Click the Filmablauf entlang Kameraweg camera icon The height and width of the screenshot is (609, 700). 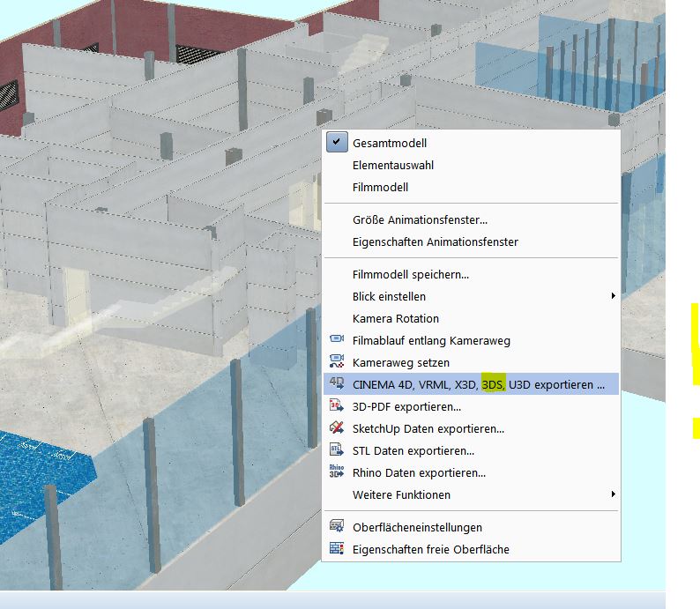(x=336, y=340)
